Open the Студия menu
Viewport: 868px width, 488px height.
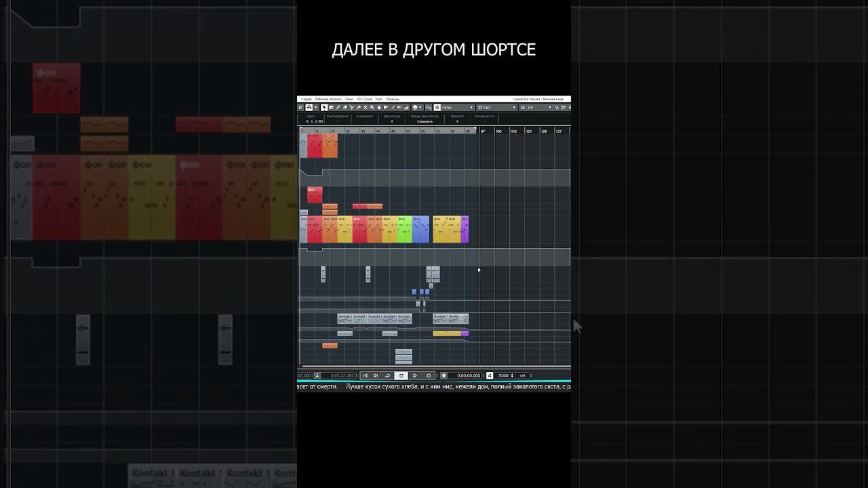[x=307, y=99]
